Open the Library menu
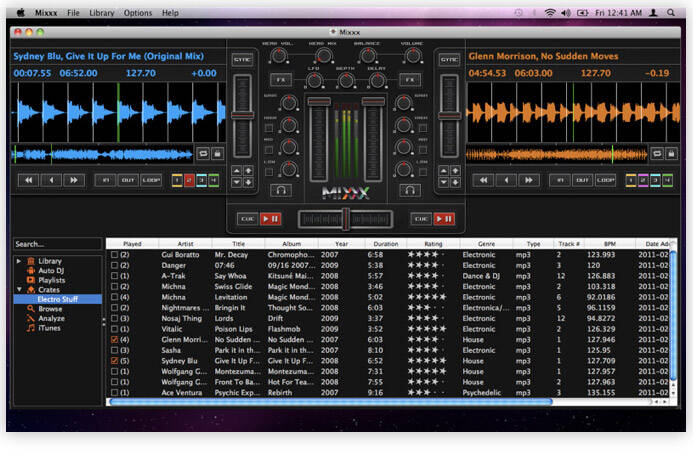Screen dimensions: 693x464 click(102, 13)
